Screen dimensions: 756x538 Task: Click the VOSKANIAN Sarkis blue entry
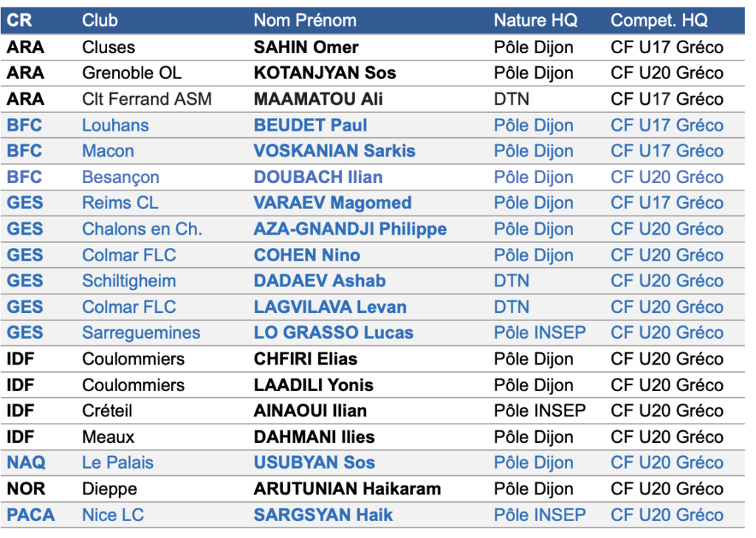point(334,151)
